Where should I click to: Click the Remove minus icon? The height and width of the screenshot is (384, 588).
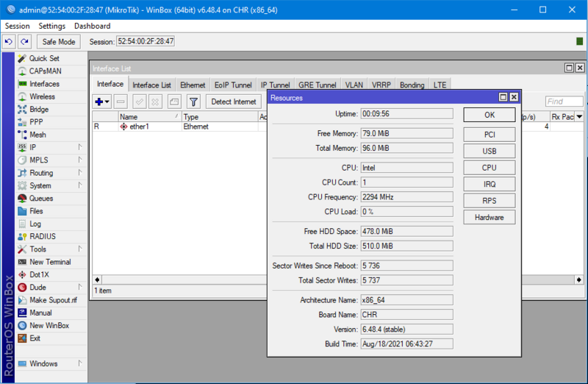121,102
